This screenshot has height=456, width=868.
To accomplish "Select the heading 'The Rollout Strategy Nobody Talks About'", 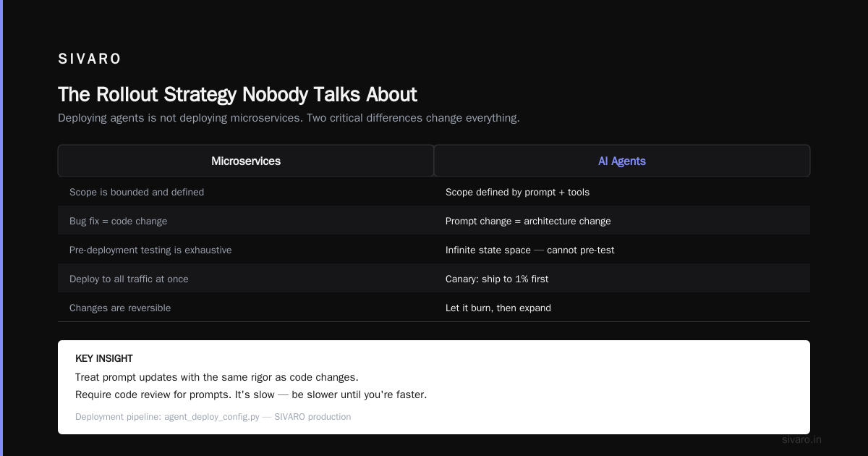I will [237, 95].
